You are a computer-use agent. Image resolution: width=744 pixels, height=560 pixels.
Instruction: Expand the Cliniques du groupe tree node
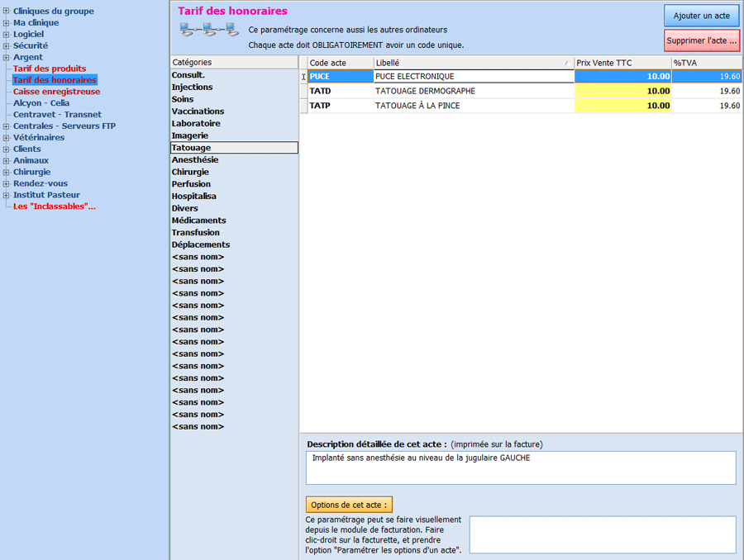[x=7, y=12]
